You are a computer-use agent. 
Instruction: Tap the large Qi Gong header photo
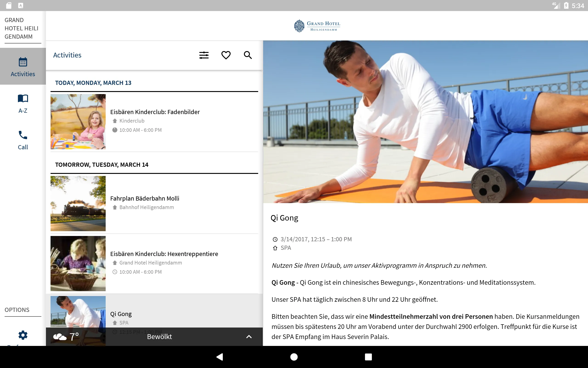click(x=425, y=122)
